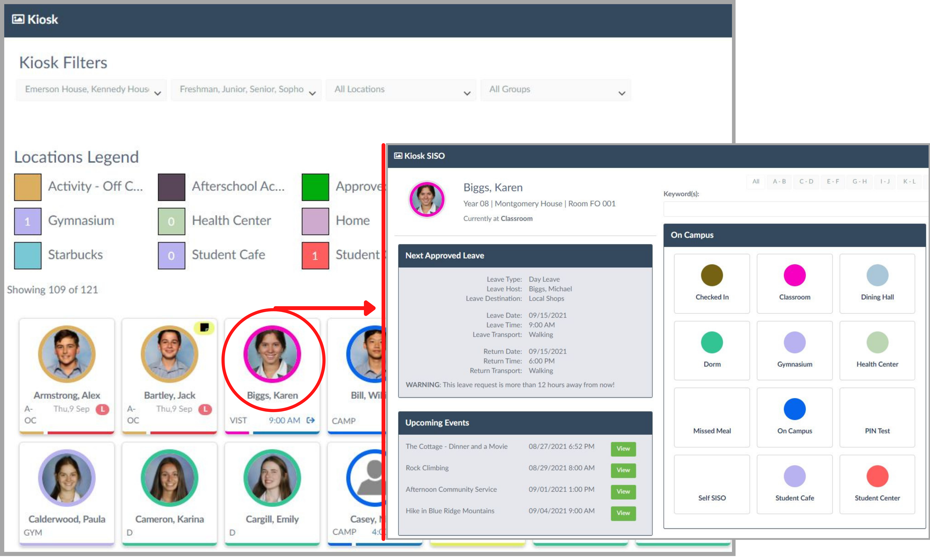The height and width of the screenshot is (560, 930).
Task: Expand the All Locations dropdown
Action: (401, 90)
